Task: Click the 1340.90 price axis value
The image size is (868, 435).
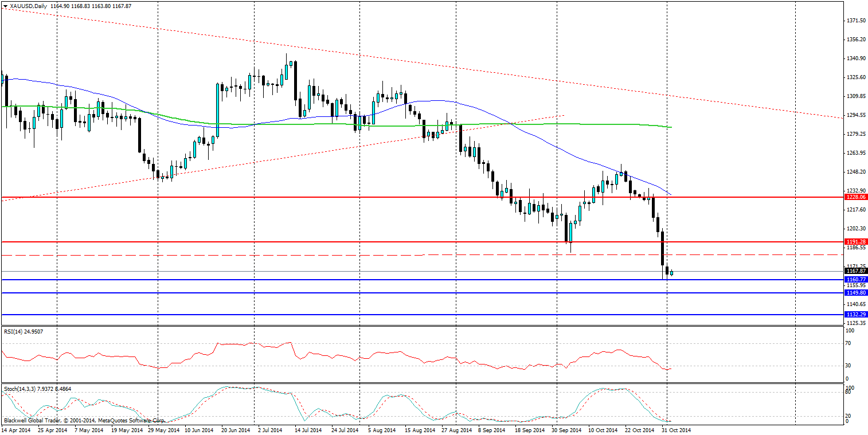Action: pyautogui.click(x=856, y=58)
